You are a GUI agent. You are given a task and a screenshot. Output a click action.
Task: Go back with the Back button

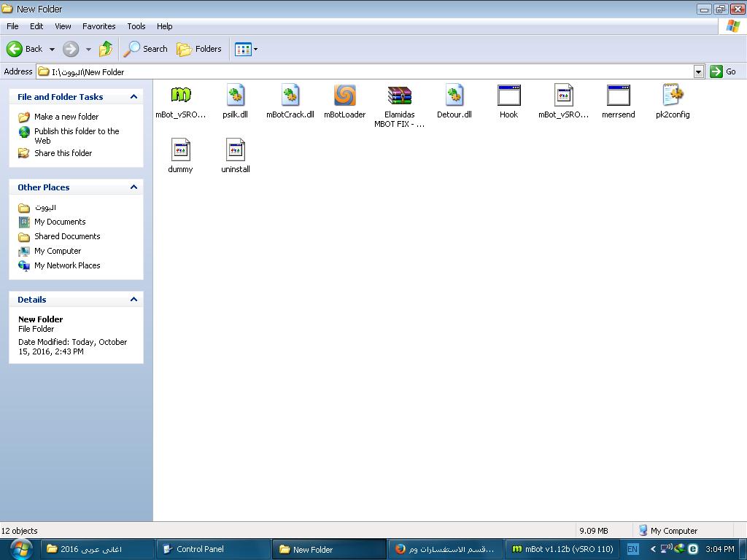(x=25, y=49)
